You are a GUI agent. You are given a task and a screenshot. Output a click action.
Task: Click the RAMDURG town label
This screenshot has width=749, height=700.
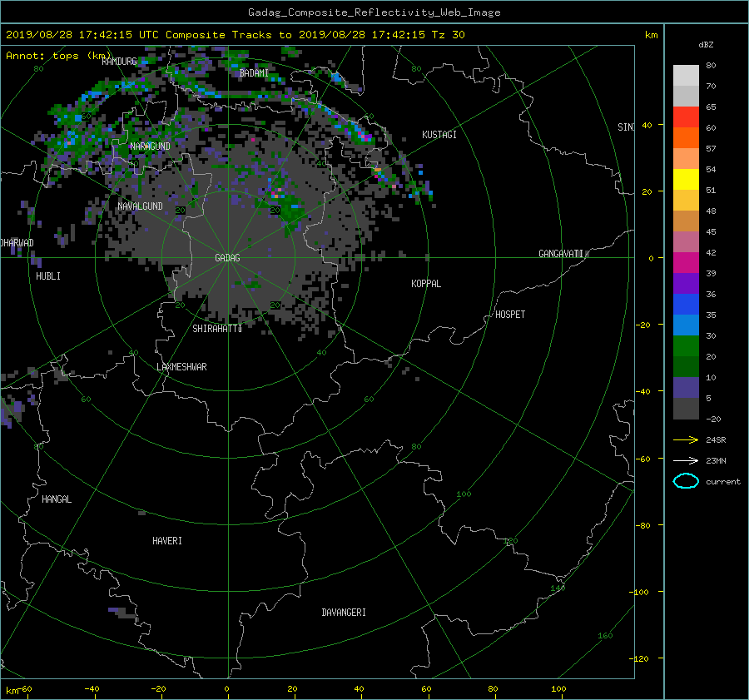(119, 62)
